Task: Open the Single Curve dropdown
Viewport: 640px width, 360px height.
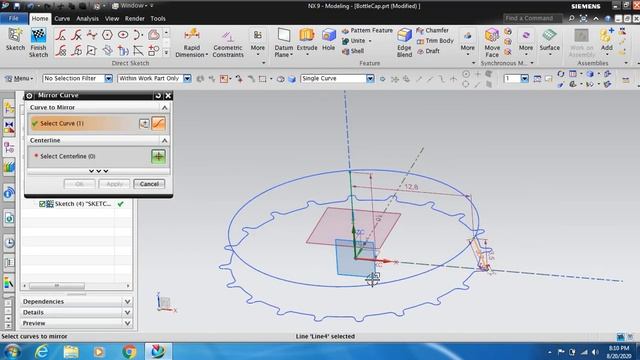Action: 370,78
